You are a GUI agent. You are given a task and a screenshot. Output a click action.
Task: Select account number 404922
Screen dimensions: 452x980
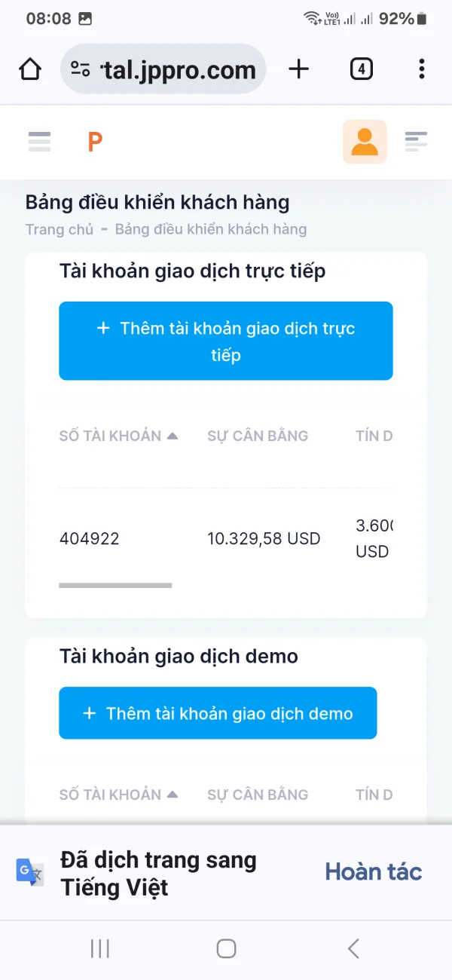[89, 539]
